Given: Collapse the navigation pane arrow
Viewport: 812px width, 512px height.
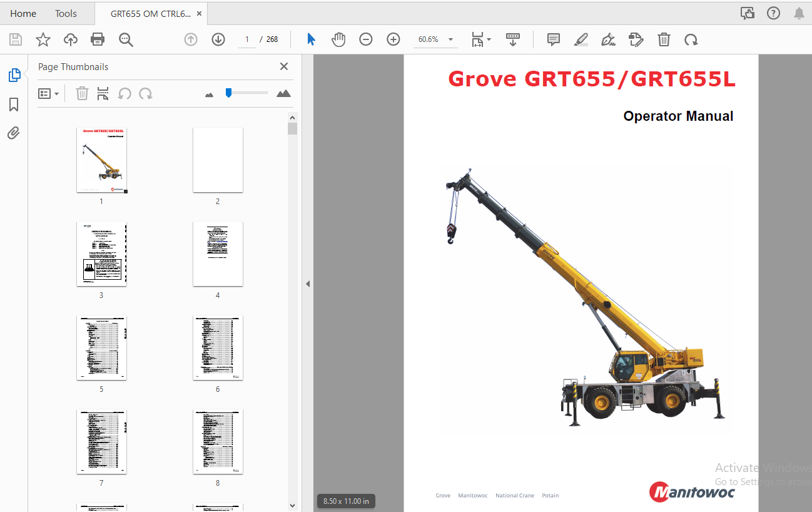Looking at the screenshot, I should (308, 284).
